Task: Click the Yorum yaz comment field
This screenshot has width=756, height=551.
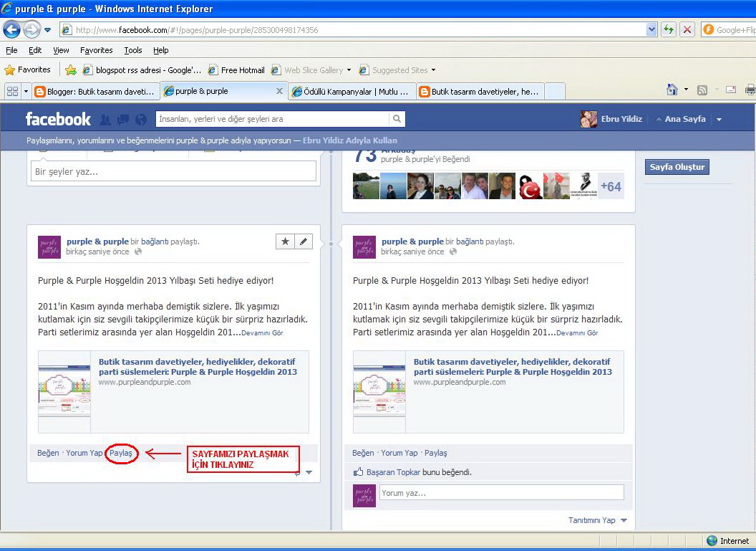Action: pos(501,493)
